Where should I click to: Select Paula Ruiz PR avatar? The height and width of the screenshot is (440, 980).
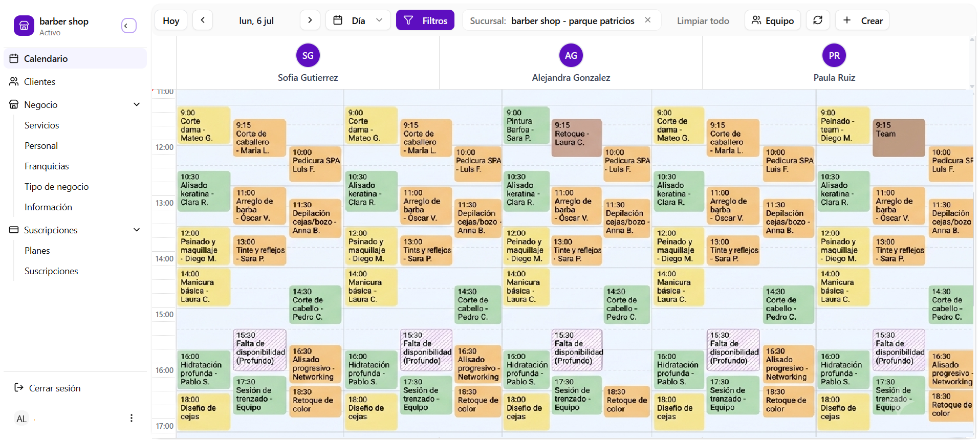[x=834, y=55]
